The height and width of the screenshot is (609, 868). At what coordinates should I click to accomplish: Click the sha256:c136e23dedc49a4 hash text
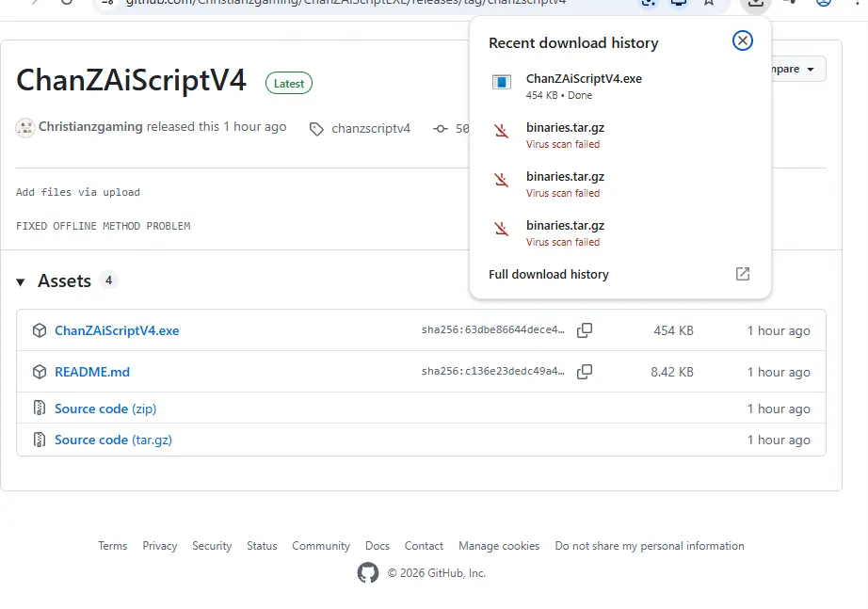[492, 372]
